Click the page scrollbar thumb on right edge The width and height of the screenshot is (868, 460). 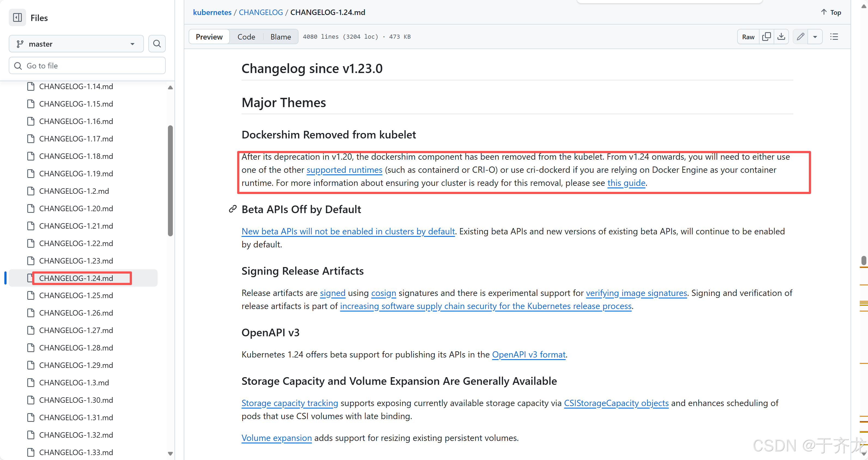(x=864, y=260)
